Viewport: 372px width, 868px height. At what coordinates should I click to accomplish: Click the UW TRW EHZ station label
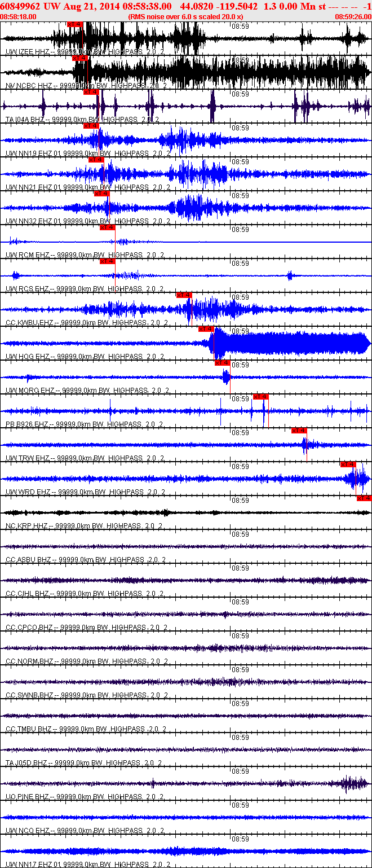click(x=85, y=458)
